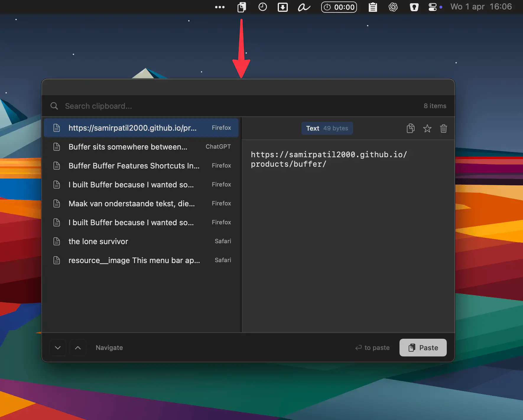Delete selected clip with trash icon
This screenshot has width=523, height=420.
443,129
